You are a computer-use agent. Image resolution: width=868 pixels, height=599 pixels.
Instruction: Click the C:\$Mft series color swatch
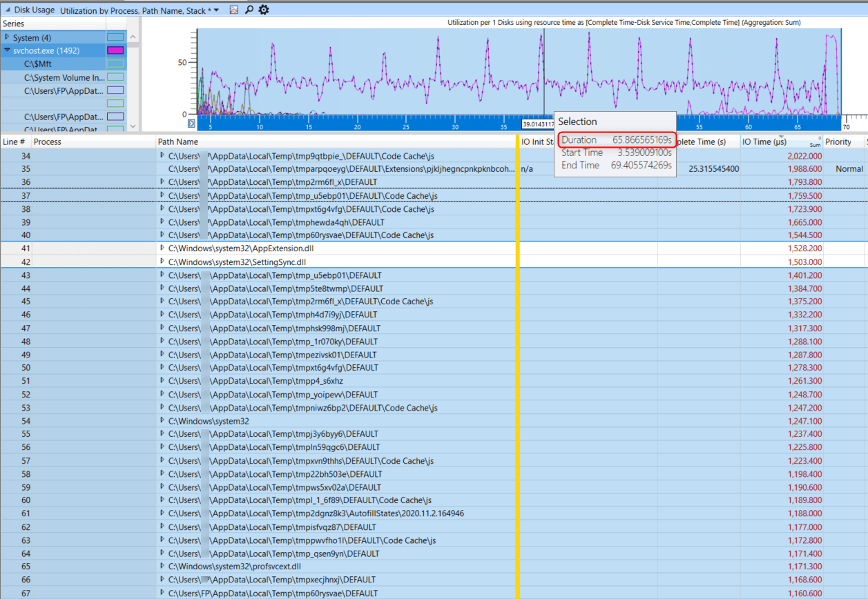click(115, 63)
